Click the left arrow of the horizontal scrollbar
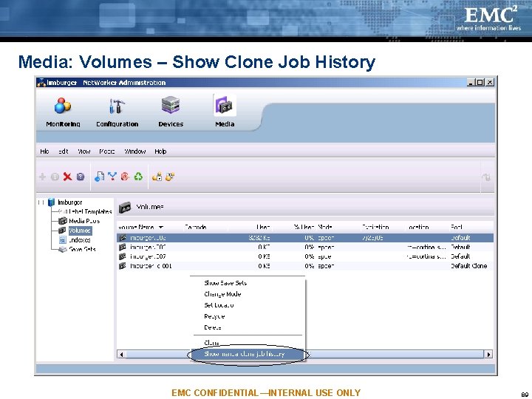 pos(121,355)
